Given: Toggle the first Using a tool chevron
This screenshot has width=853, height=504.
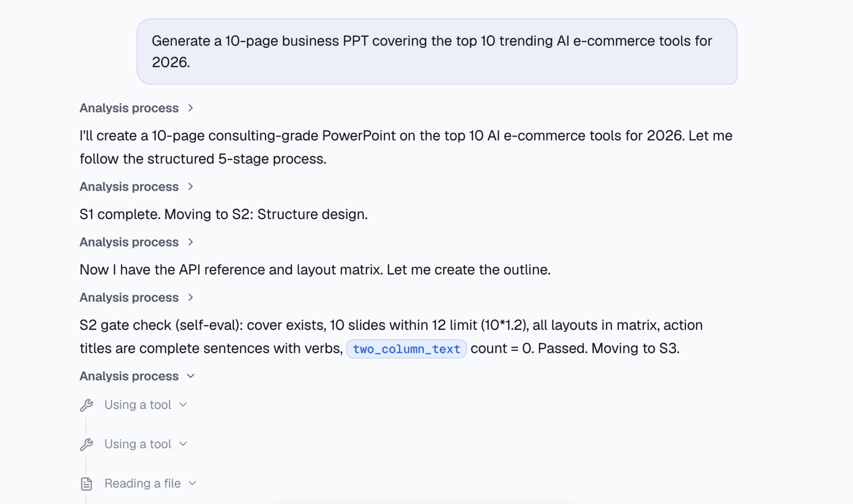Looking at the screenshot, I should pyautogui.click(x=183, y=405).
